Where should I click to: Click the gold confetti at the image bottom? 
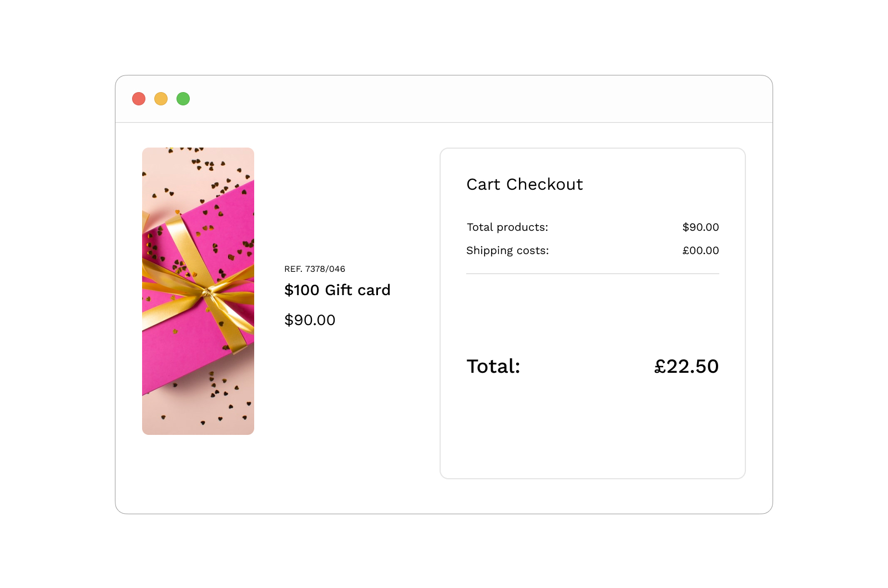click(x=216, y=388)
